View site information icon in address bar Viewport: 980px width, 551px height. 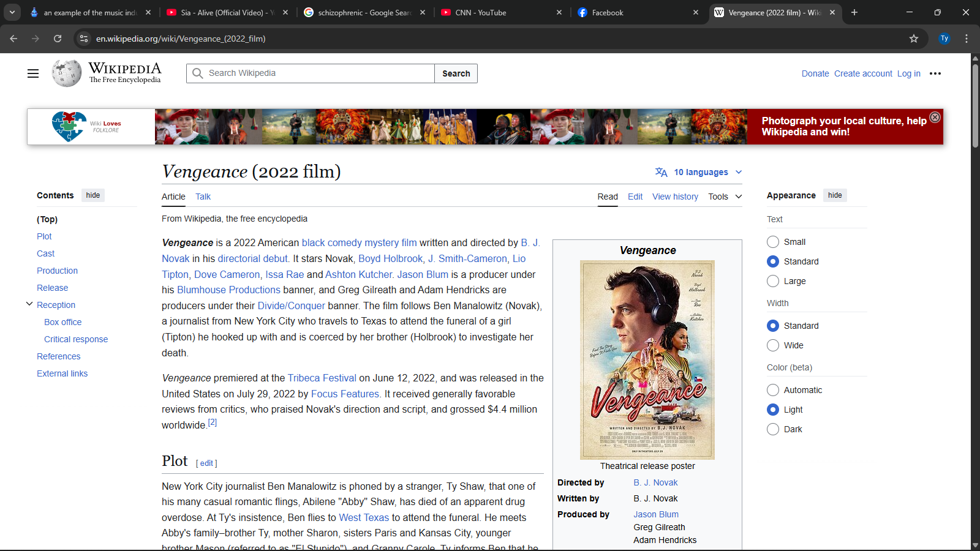point(84,39)
